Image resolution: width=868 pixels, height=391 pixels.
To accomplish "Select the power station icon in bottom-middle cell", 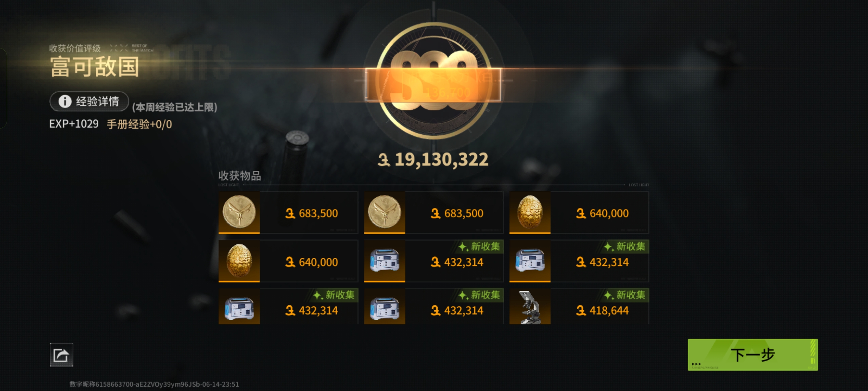I will click(384, 307).
